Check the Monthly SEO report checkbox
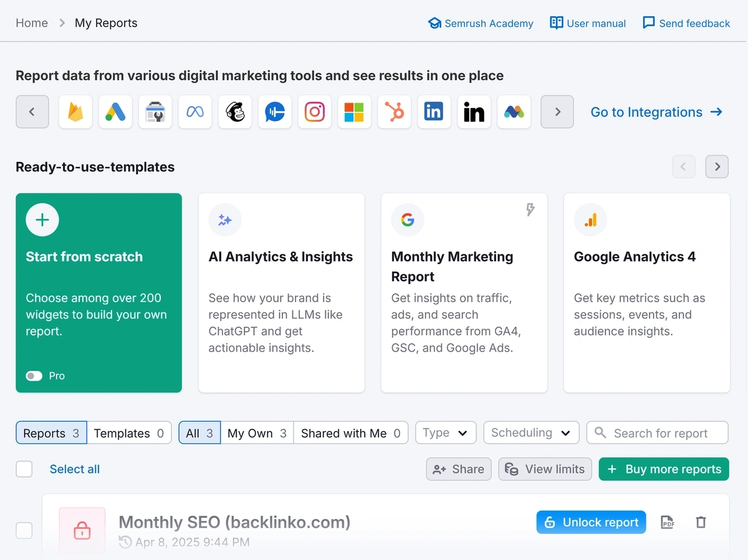The height and width of the screenshot is (560, 748). click(x=24, y=531)
